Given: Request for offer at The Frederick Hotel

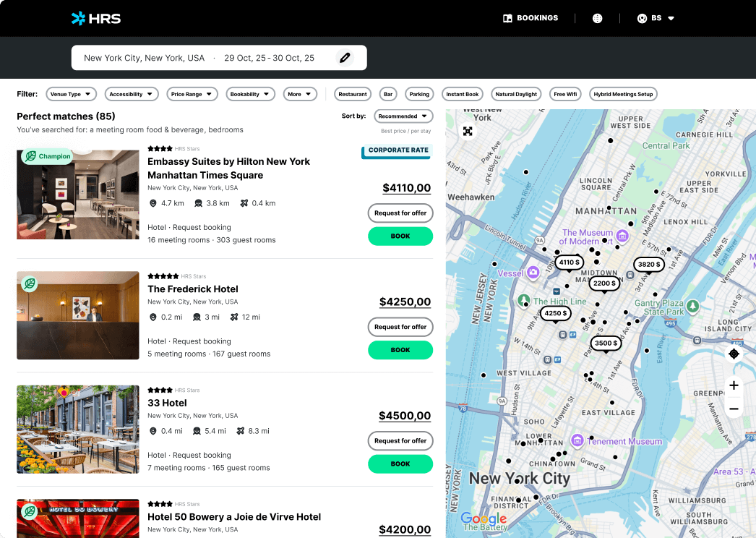Looking at the screenshot, I should pos(400,327).
